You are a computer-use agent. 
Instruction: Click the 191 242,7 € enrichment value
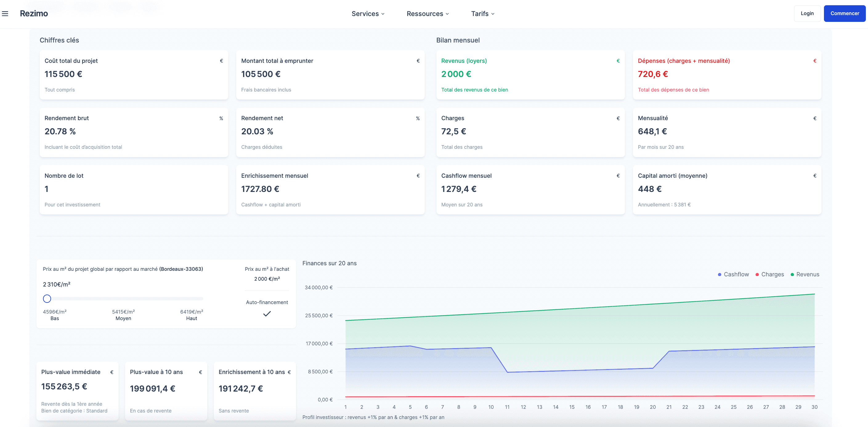tap(241, 388)
